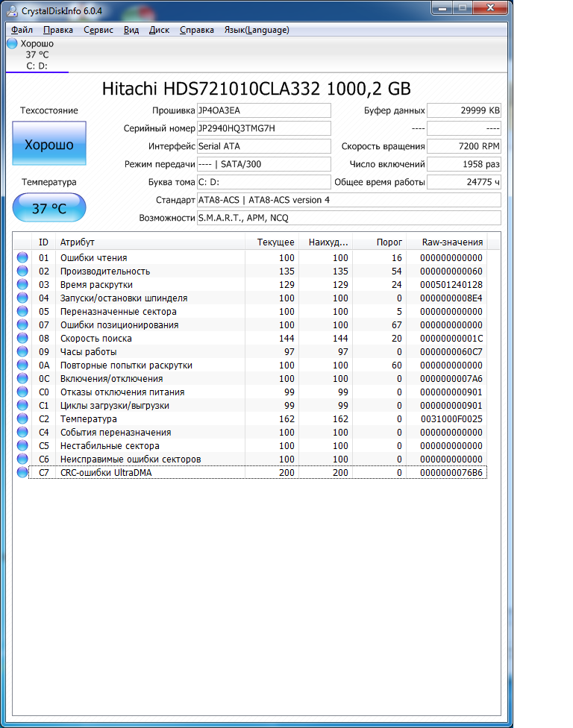
Task: Click the 37 °C temperature button
Action: click(x=49, y=207)
